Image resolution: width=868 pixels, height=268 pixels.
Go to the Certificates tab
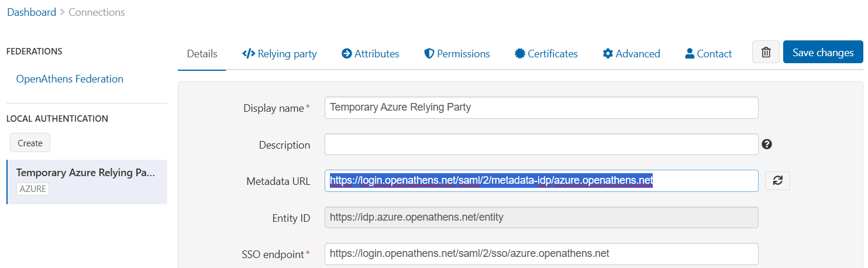pos(546,54)
